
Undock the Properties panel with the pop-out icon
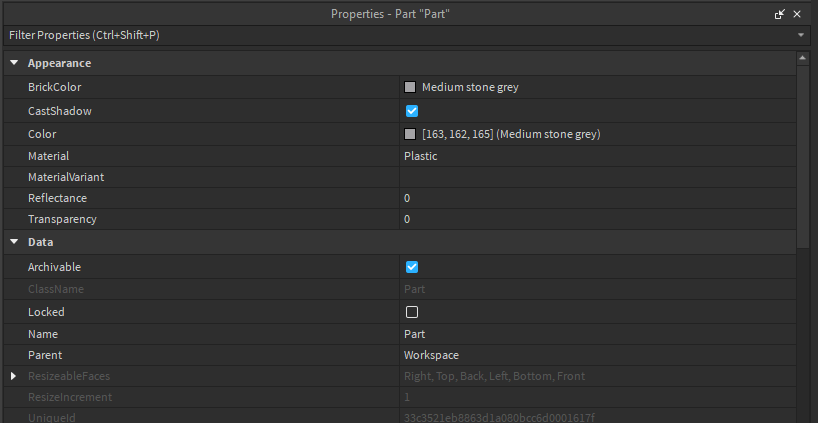779,14
